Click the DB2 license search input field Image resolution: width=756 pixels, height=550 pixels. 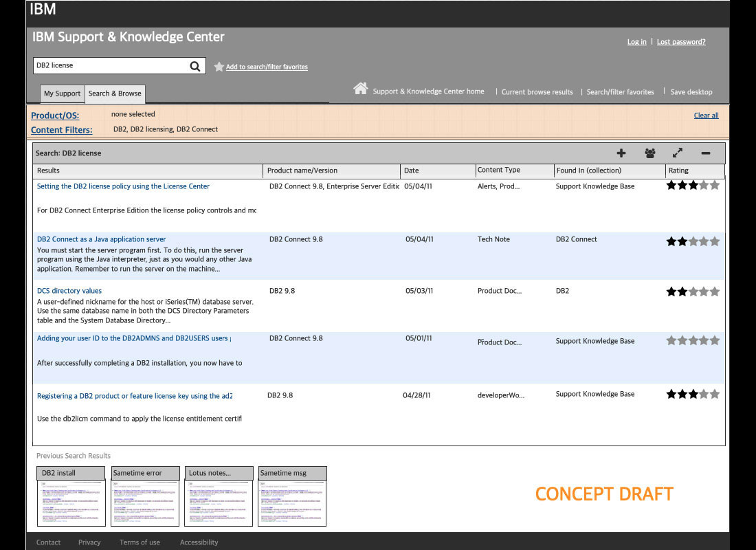(110, 66)
